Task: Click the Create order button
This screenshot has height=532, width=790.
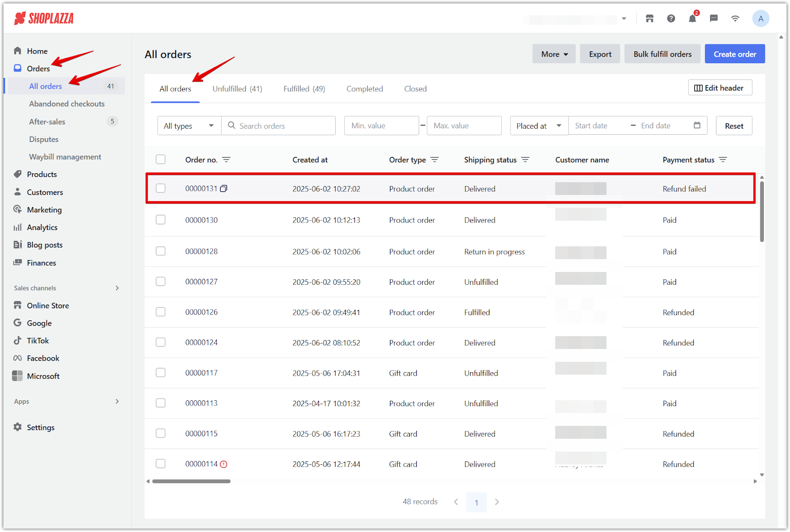Action: (x=735, y=54)
